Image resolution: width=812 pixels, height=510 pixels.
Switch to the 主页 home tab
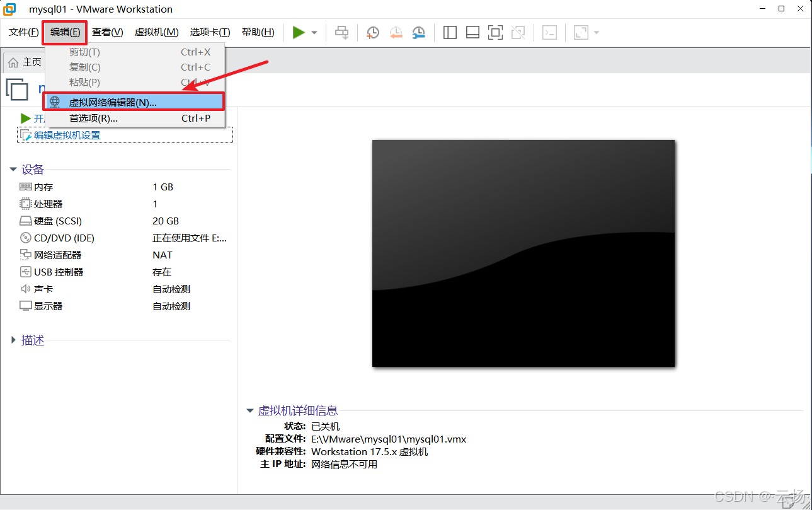pyautogui.click(x=25, y=62)
